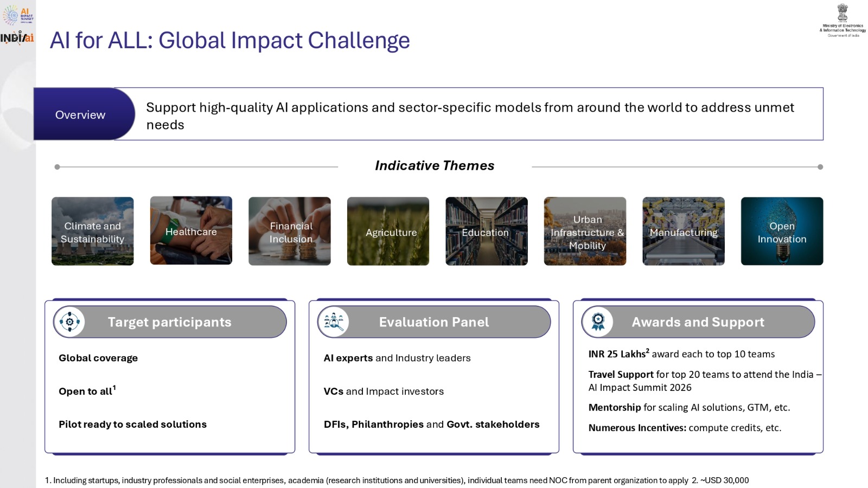
Task: Click the INDIAai logo
Action: click(17, 37)
